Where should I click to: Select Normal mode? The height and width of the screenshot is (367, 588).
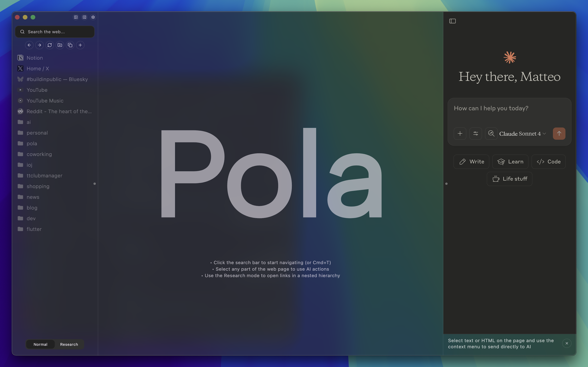tap(40, 344)
